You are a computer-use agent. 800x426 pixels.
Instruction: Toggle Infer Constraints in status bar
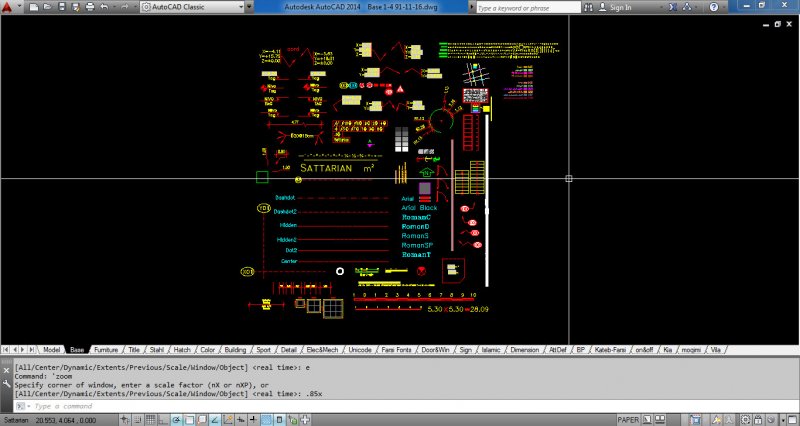pos(124,420)
